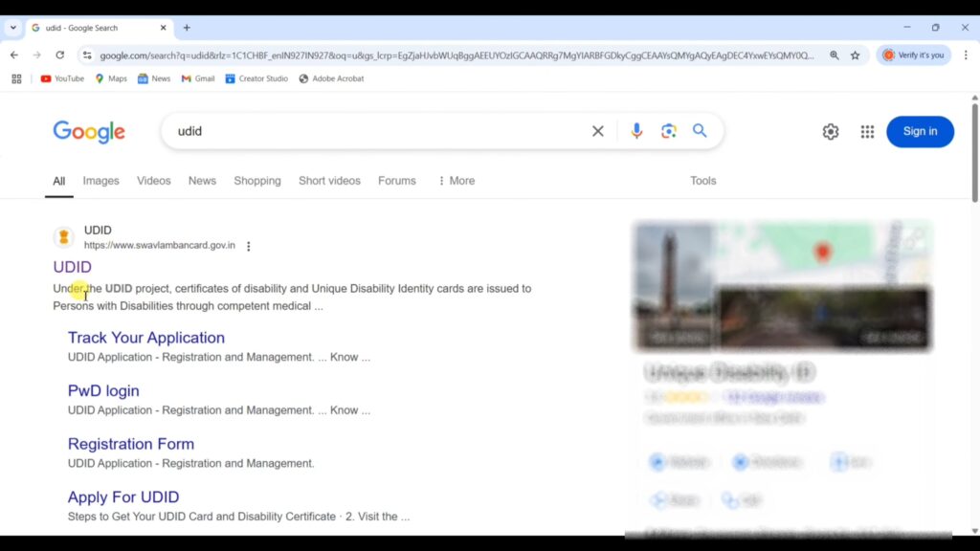980x551 pixels.
Task: Open the 'Track Your Application' sitelink
Action: pos(146,338)
